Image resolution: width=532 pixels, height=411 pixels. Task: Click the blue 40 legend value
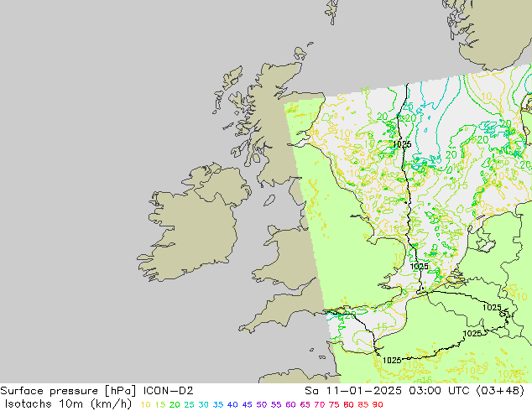click(x=232, y=404)
